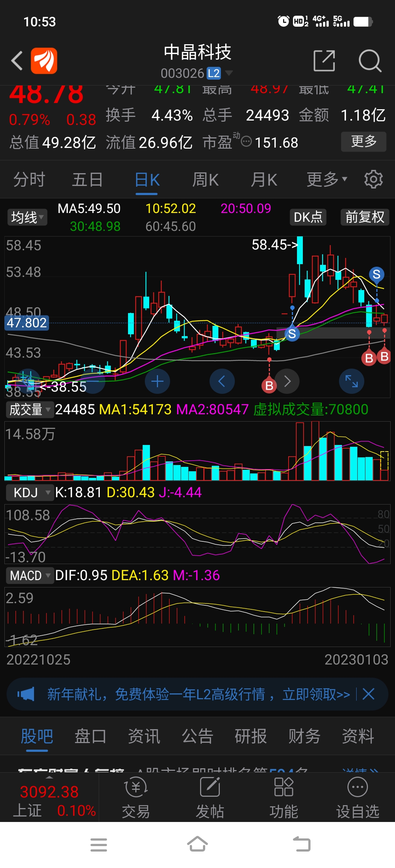Open the L2 level dropdown under stock code

[229, 73]
